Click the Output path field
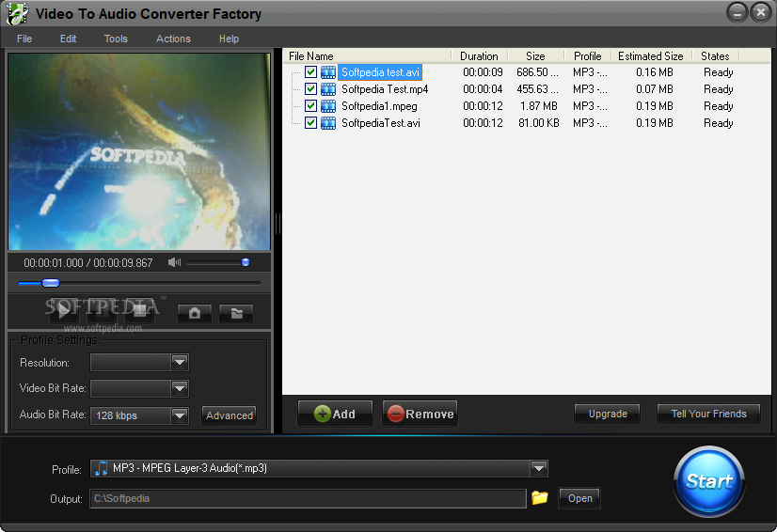Image resolution: width=777 pixels, height=532 pixels. (x=308, y=498)
